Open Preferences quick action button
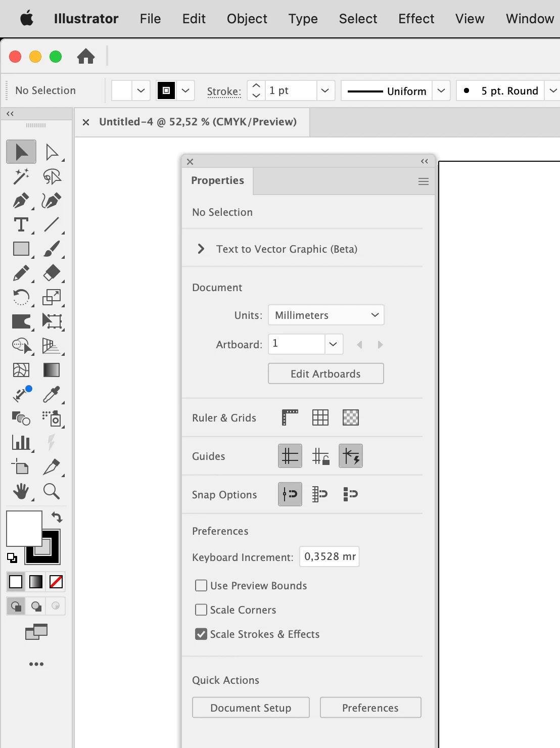The height and width of the screenshot is (748, 560). coord(370,708)
